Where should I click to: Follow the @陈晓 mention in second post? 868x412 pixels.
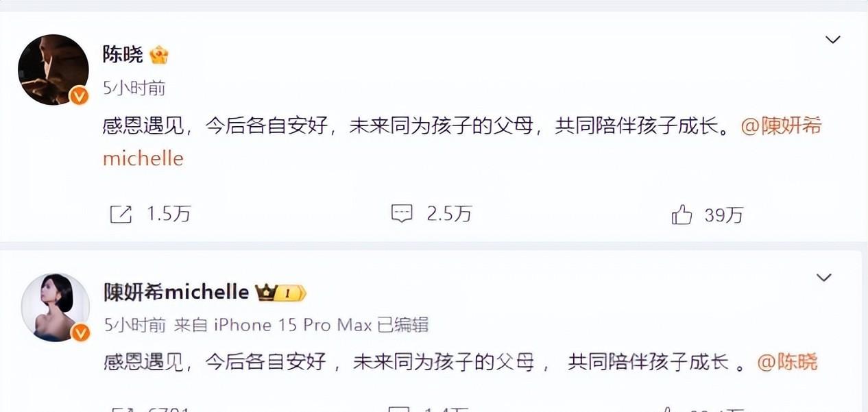[x=787, y=361]
